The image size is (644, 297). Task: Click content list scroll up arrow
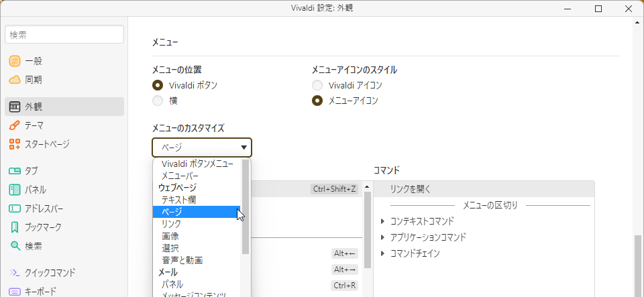tap(367, 186)
